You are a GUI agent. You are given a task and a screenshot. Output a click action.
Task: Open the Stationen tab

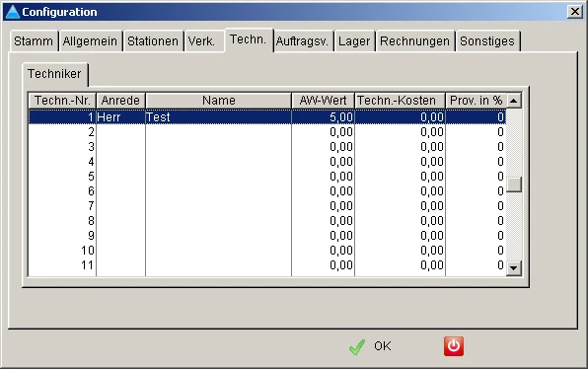[153, 40]
